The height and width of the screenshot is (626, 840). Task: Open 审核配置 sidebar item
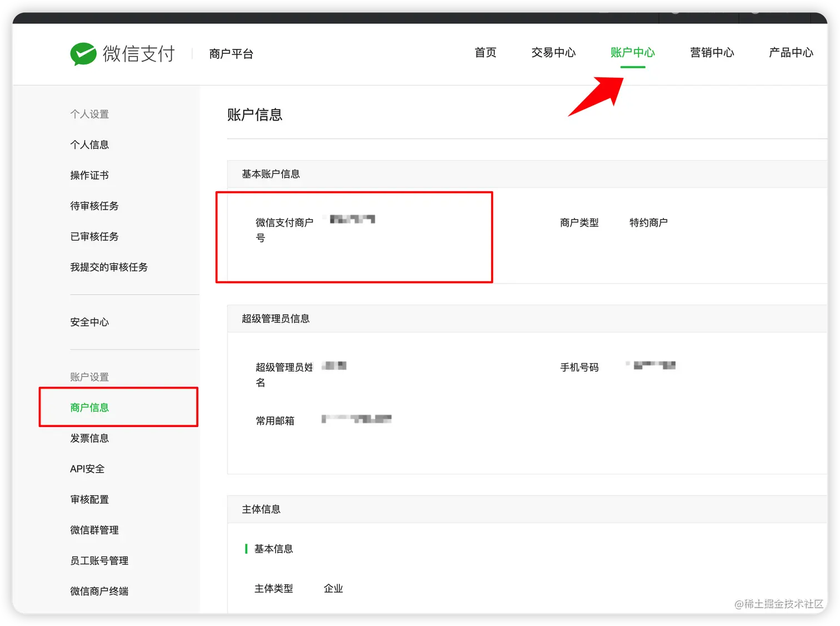(89, 499)
